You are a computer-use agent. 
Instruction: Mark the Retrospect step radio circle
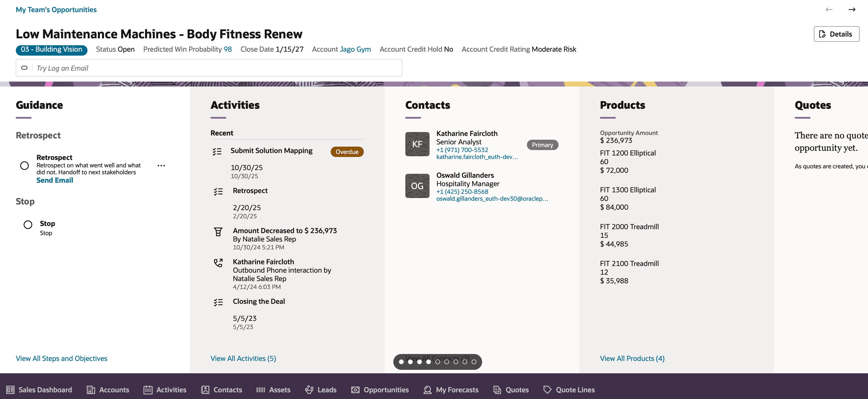pos(24,165)
